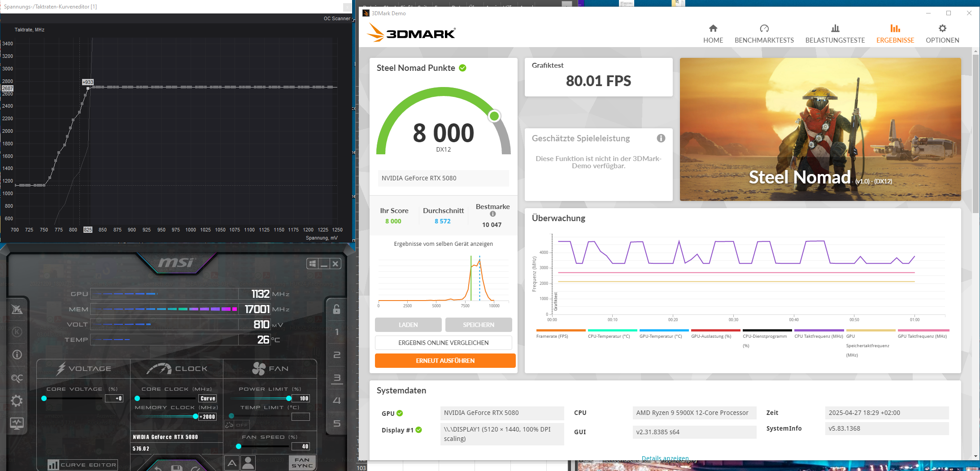Go to the 3DMark HOME tab
Viewport: 980px width, 471px height.
tap(713, 34)
